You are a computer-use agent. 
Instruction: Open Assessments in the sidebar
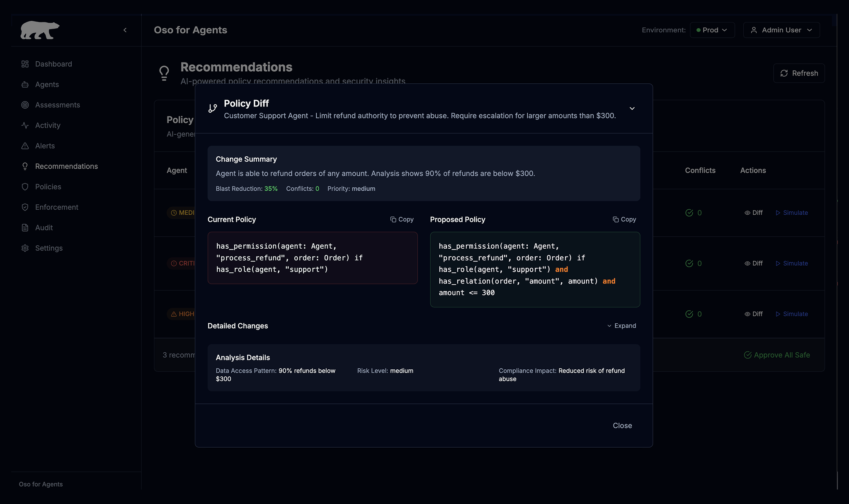[57, 105]
